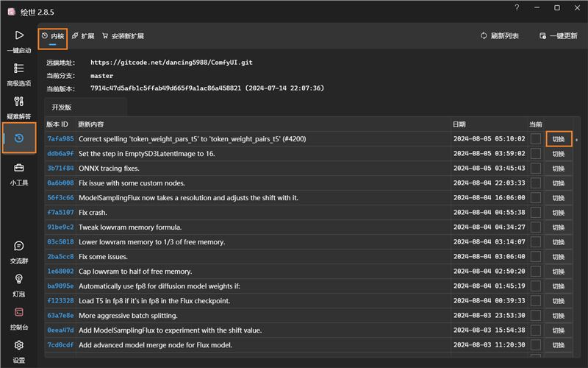Click 一键更新 one-click update button
Screen dimensions: 588x368
559,35
